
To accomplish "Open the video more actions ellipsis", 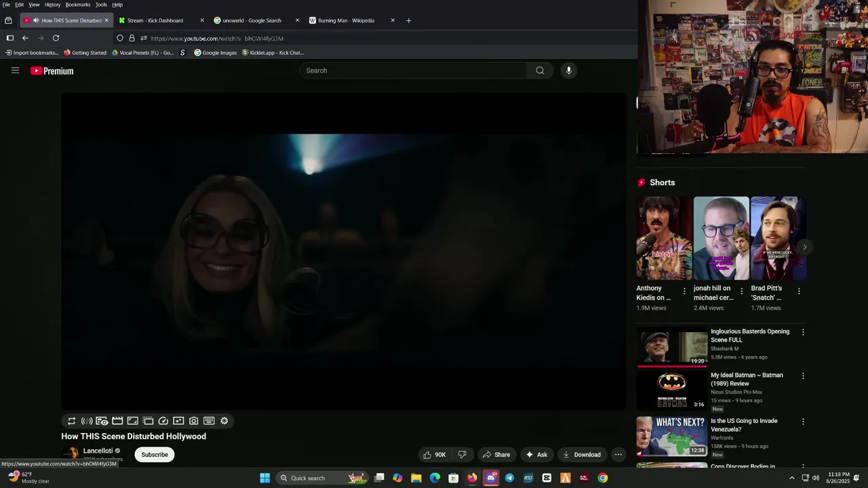I will click(618, 455).
